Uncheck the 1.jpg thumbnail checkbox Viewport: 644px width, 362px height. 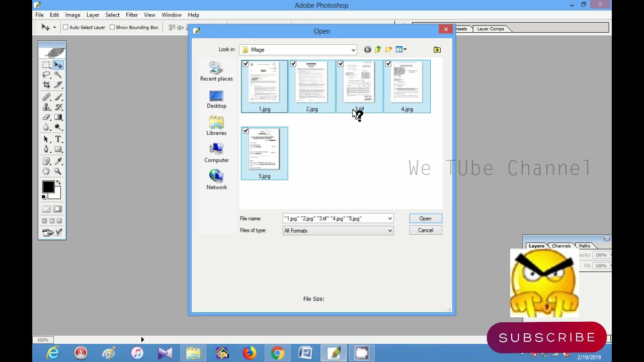[x=246, y=64]
